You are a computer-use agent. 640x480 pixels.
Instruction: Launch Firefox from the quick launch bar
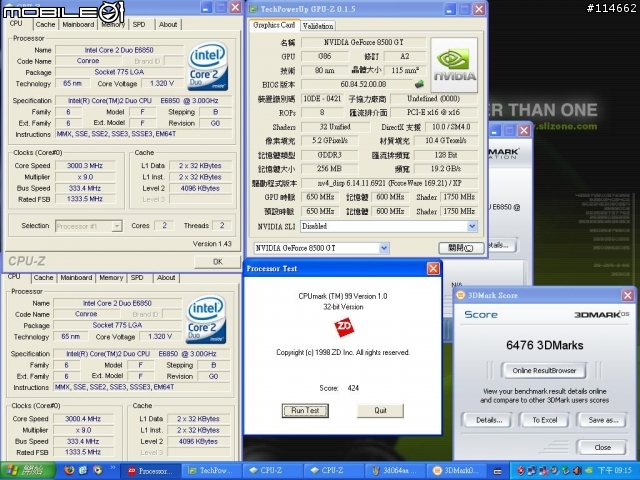(x=70, y=471)
